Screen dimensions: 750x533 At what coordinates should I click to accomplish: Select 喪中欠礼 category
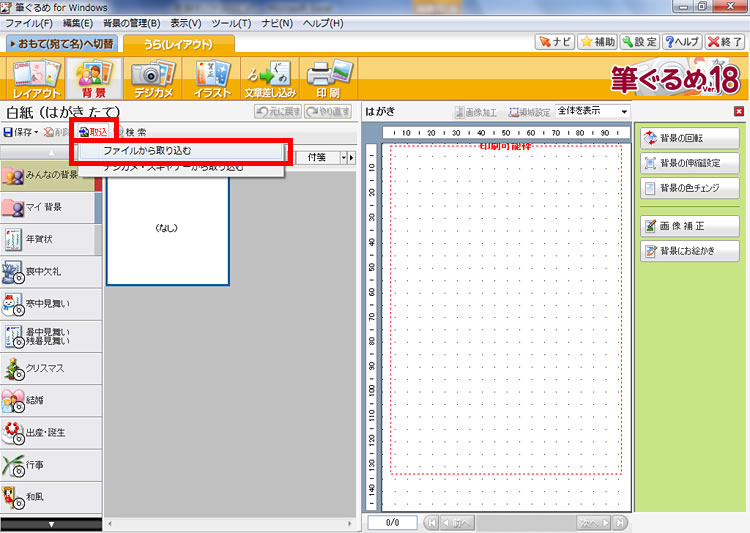tap(51, 272)
